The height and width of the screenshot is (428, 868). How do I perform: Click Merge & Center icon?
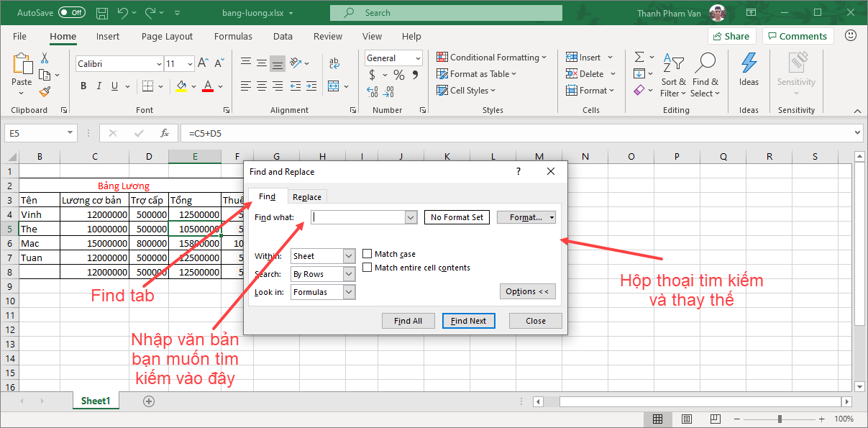tap(333, 86)
